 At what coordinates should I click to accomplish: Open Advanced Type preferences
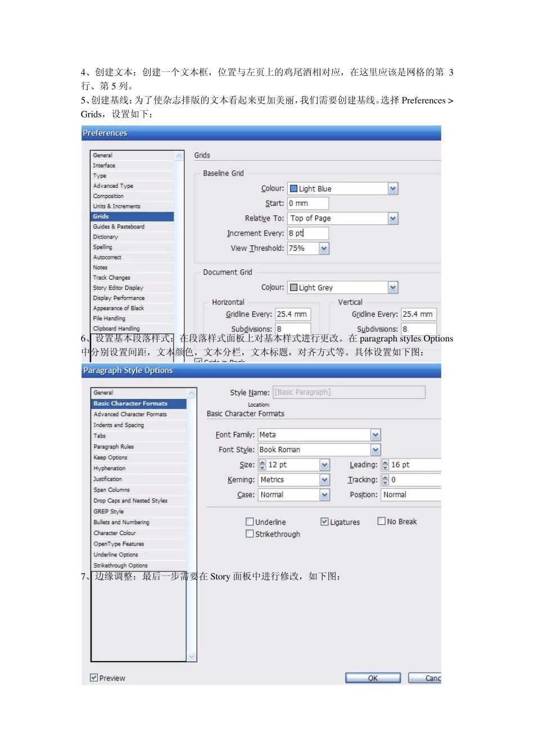click(132, 186)
